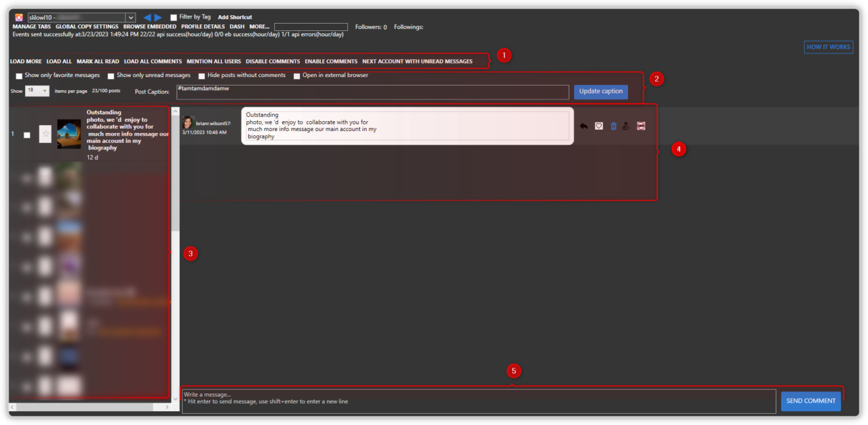Click the blue forward navigation arrow
Viewport: 868px width, 425px height.
tap(157, 16)
